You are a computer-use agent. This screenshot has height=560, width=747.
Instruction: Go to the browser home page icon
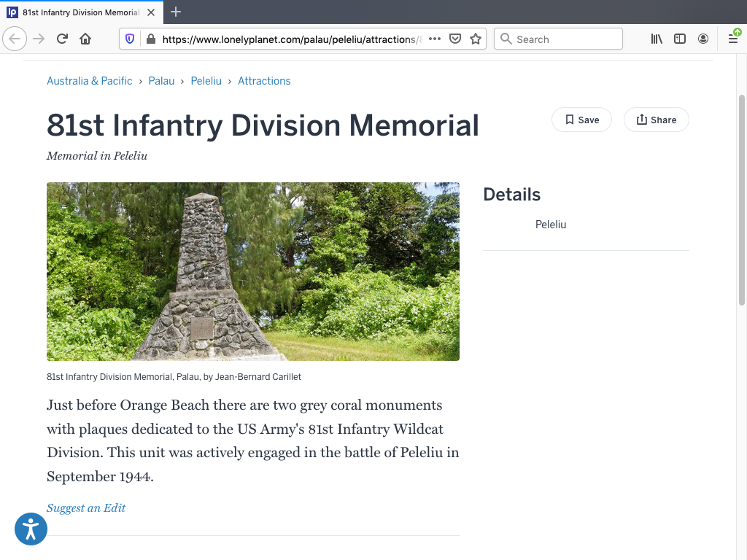85,39
